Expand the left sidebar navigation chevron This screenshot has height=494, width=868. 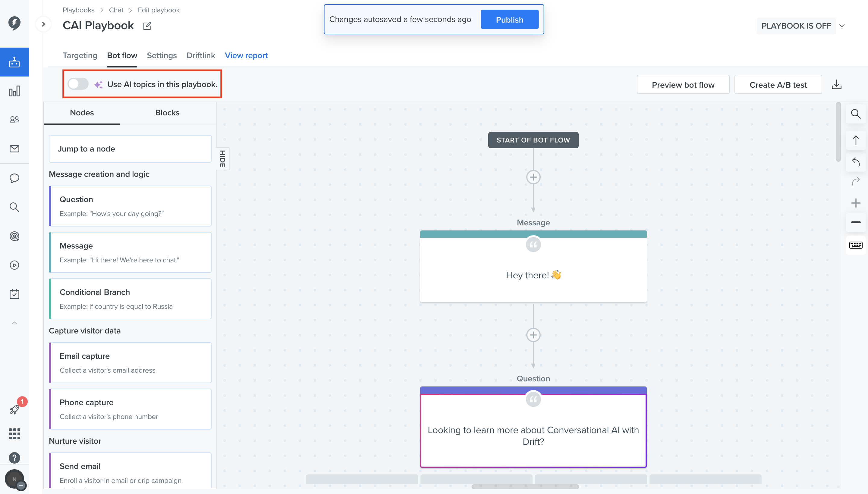point(43,24)
